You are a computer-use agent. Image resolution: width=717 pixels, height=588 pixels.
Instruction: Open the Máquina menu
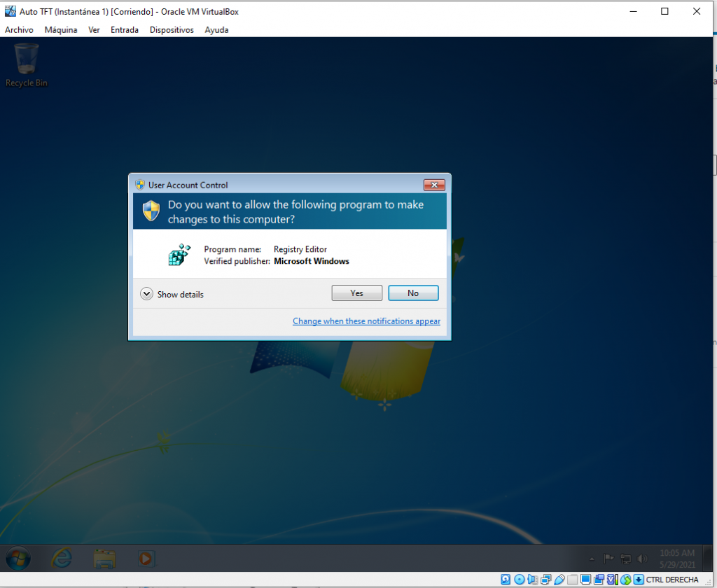(61, 30)
